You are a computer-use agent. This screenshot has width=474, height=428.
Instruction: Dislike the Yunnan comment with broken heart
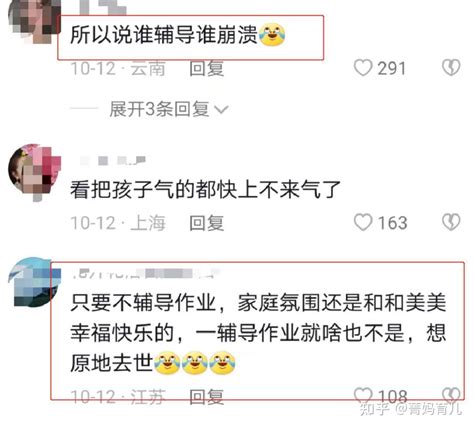click(x=451, y=68)
